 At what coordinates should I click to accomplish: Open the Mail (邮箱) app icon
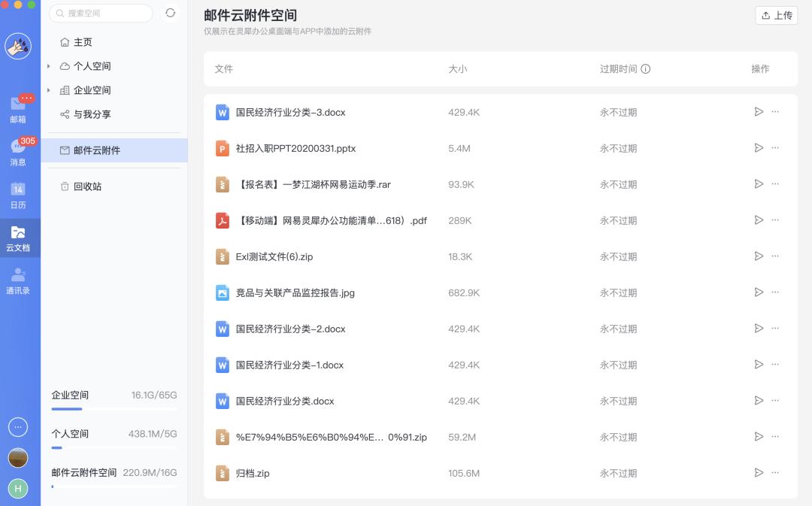coord(17,105)
